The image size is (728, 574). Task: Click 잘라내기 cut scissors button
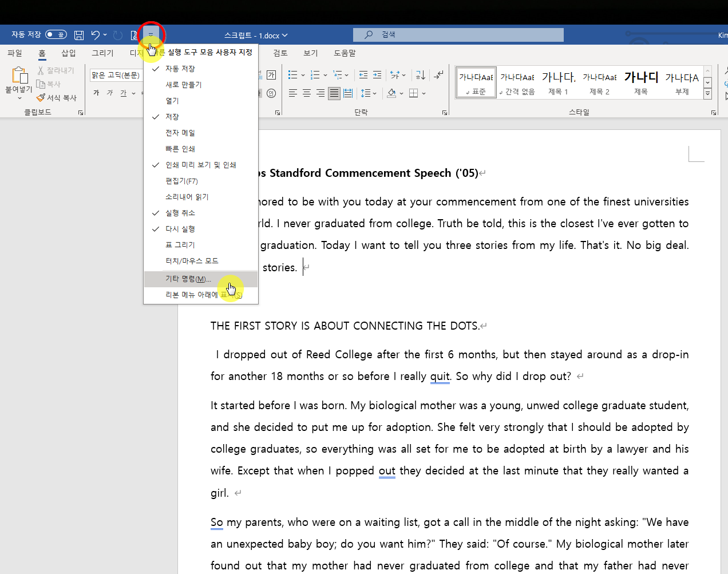[56, 70]
